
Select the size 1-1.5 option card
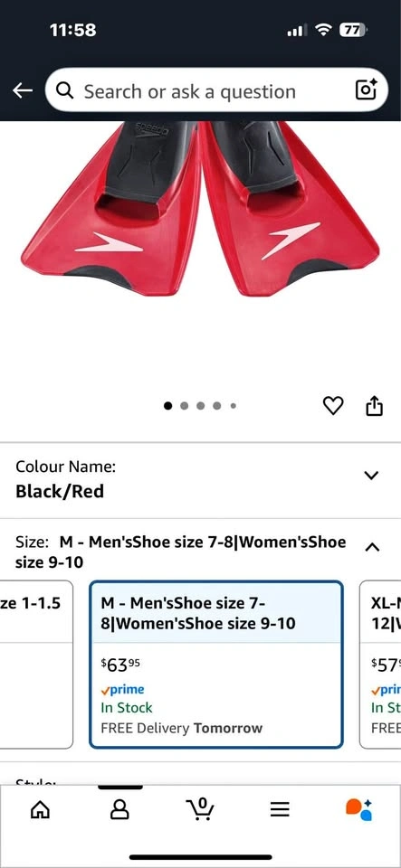(x=36, y=665)
